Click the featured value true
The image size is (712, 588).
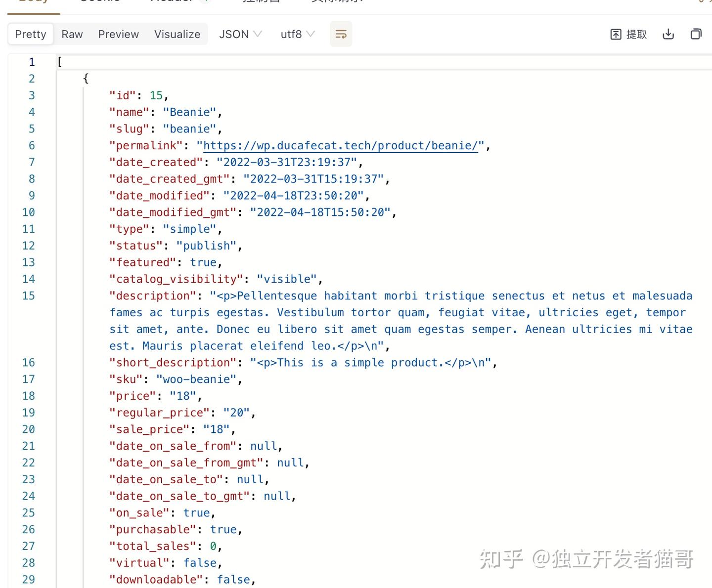coord(203,262)
